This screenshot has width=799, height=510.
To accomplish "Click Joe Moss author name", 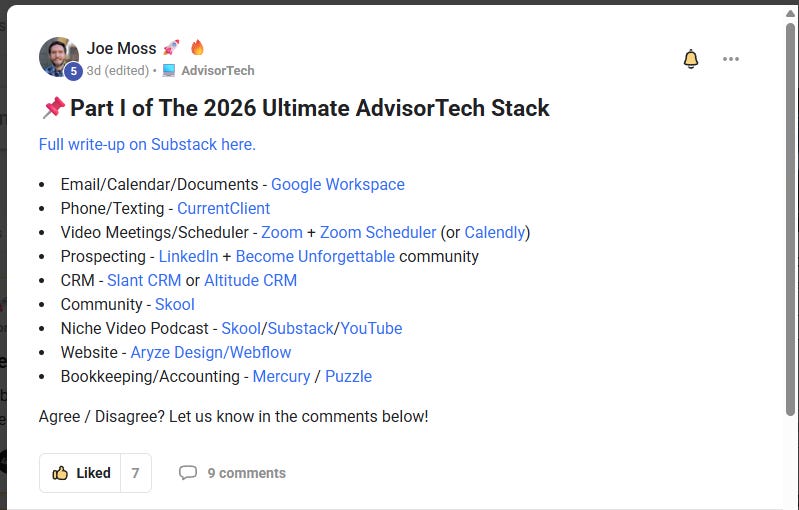I will 121,48.
